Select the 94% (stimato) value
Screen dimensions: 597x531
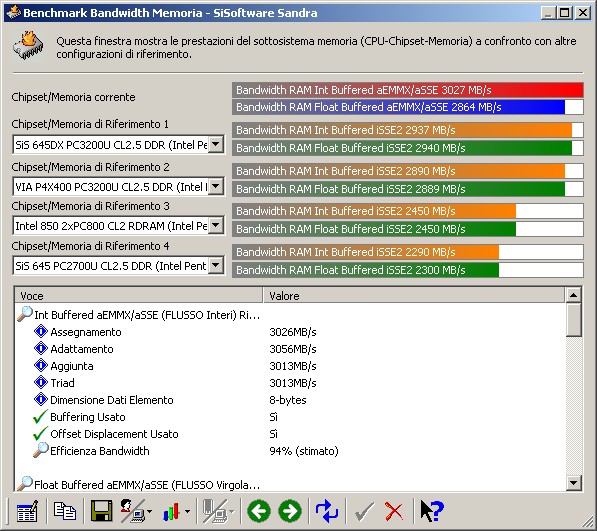tap(303, 451)
